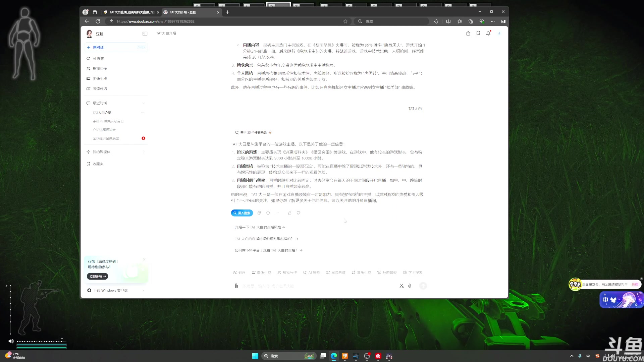Open notifications bell in Doubao

(488, 33)
